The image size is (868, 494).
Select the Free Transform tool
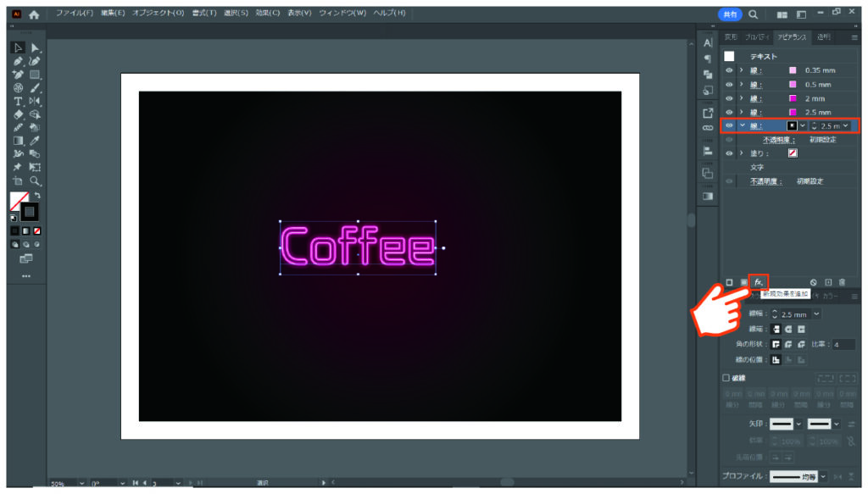pyautogui.click(x=35, y=167)
